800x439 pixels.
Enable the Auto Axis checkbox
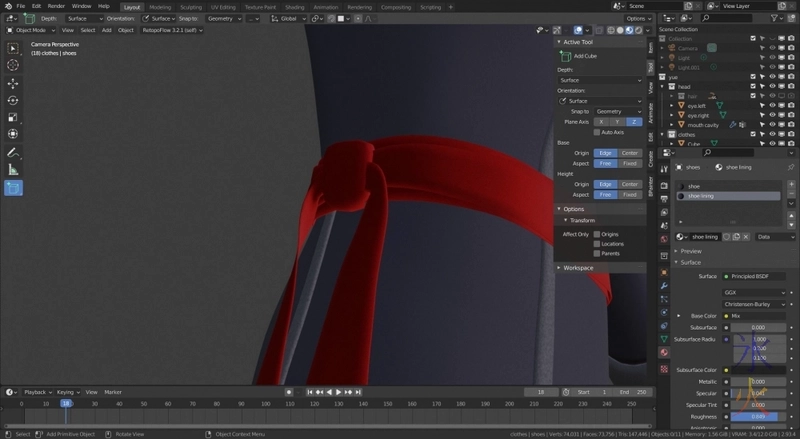597,132
